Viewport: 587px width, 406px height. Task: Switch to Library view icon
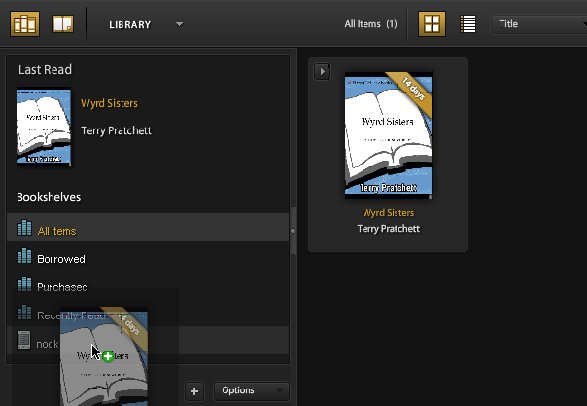tap(25, 24)
